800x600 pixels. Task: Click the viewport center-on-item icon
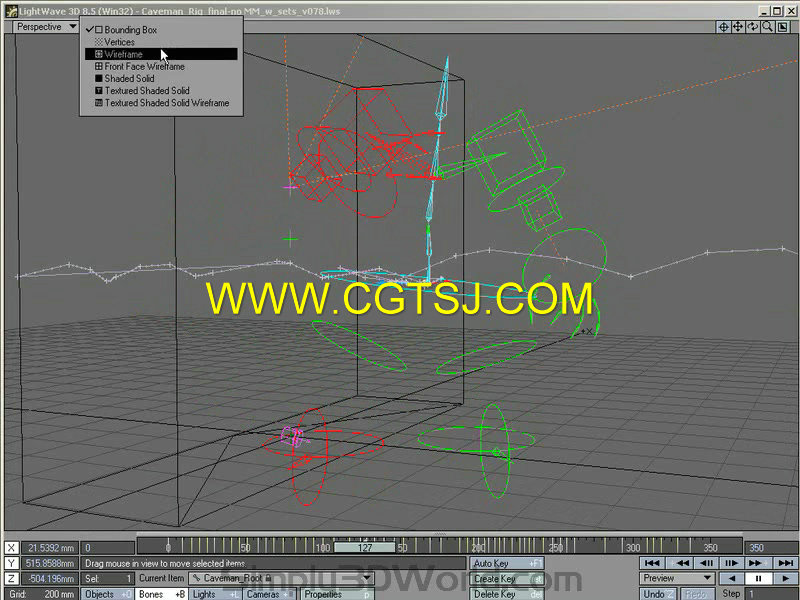723,27
